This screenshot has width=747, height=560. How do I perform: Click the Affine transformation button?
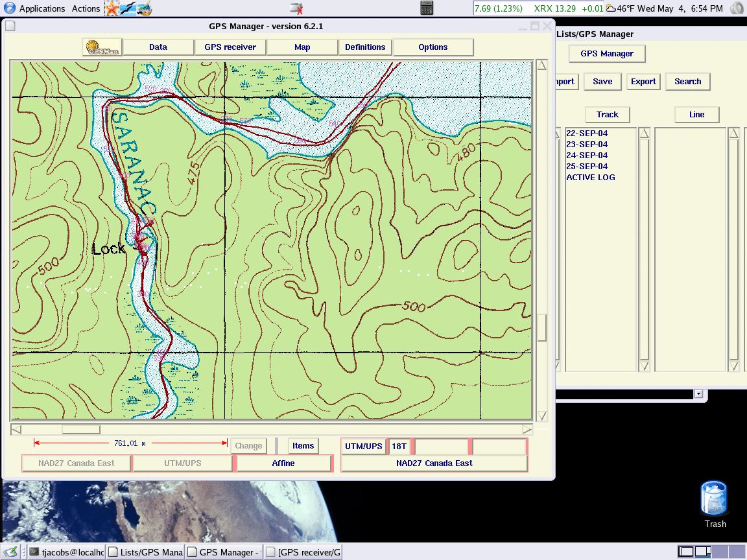283,463
